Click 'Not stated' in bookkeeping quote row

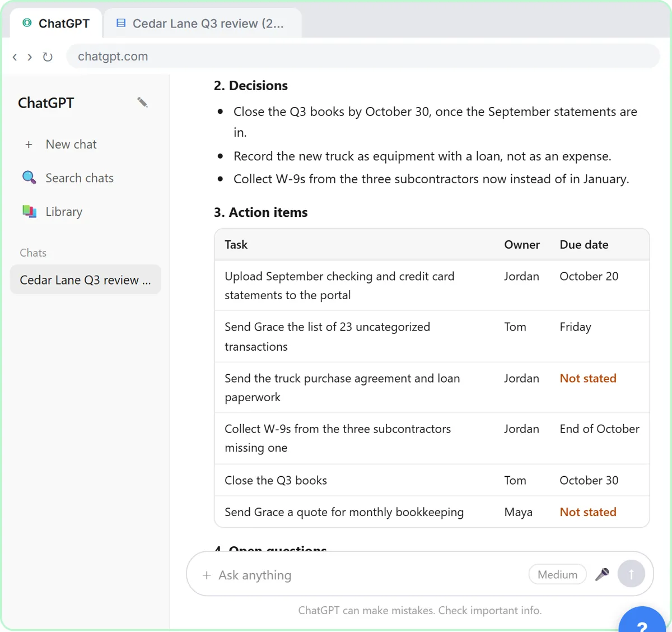click(588, 512)
